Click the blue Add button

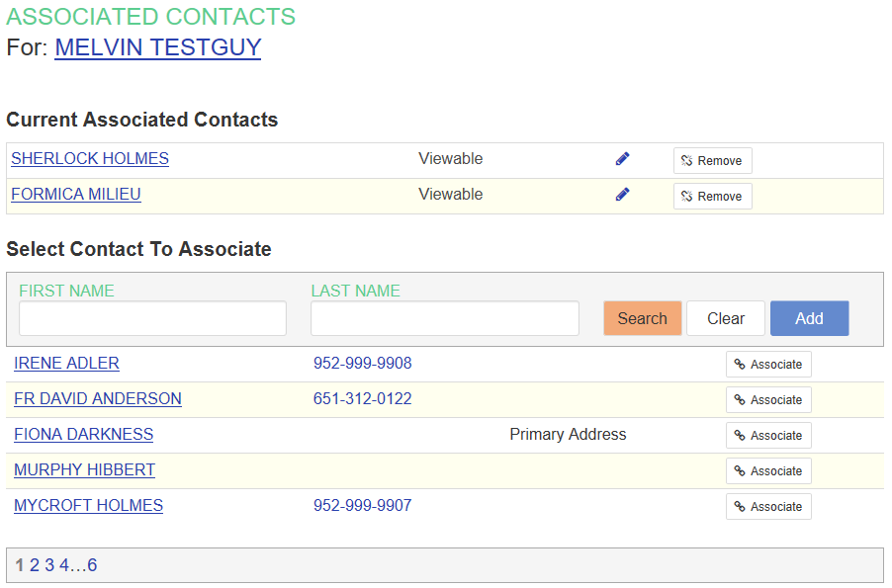point(809,318)
